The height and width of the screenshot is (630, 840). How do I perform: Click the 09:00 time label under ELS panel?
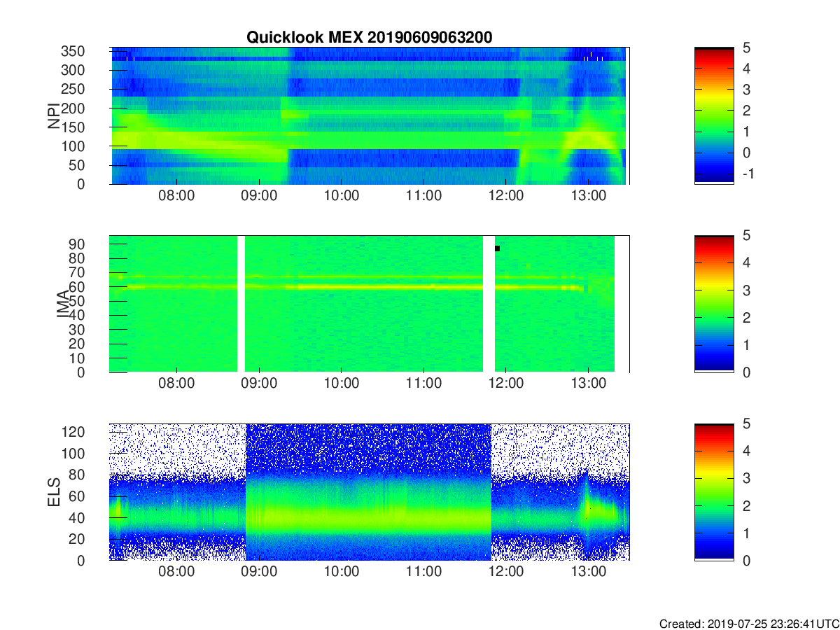(259, 573)
